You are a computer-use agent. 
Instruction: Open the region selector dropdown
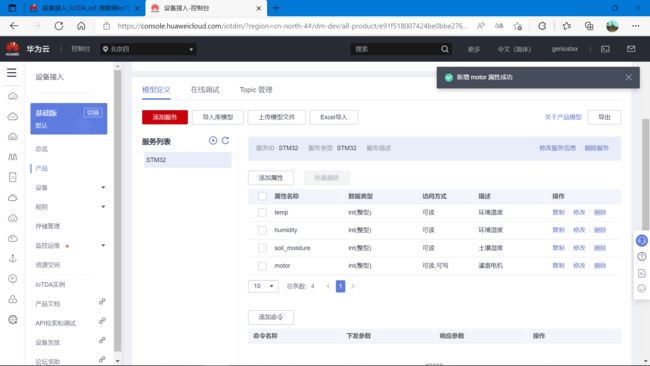point(148,49)
